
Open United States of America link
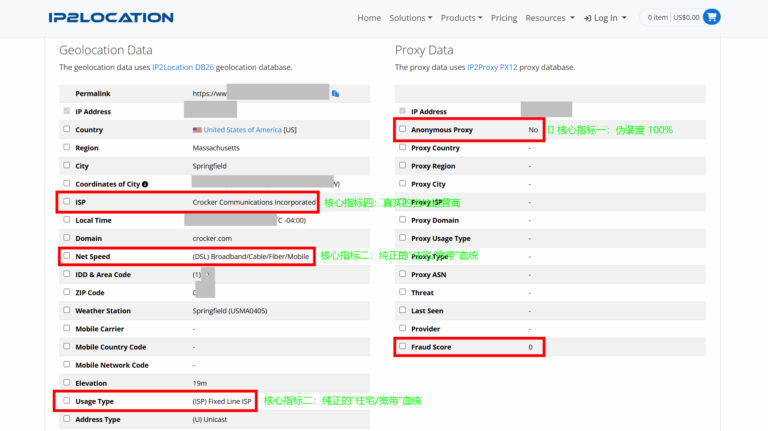tap(242, 130)
